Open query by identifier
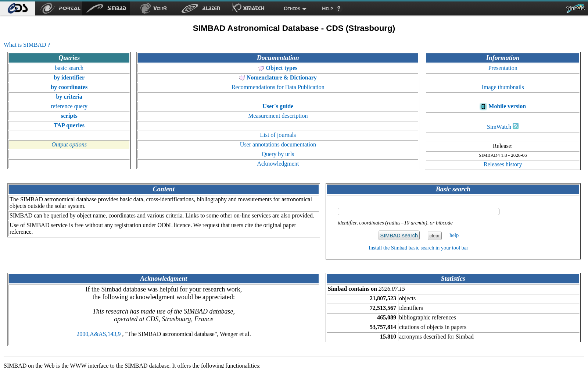Image resolution: width=588 pixels, height=368 pixels. click(69, 78)
